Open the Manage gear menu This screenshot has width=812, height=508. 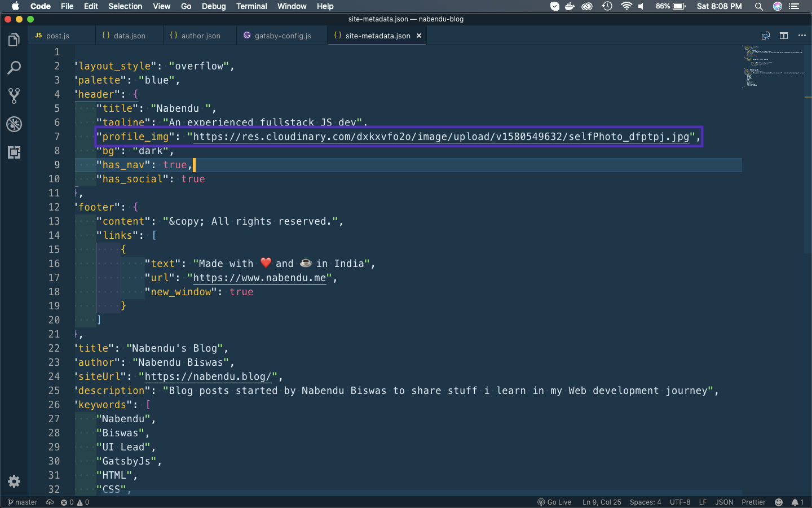(14, 481)
